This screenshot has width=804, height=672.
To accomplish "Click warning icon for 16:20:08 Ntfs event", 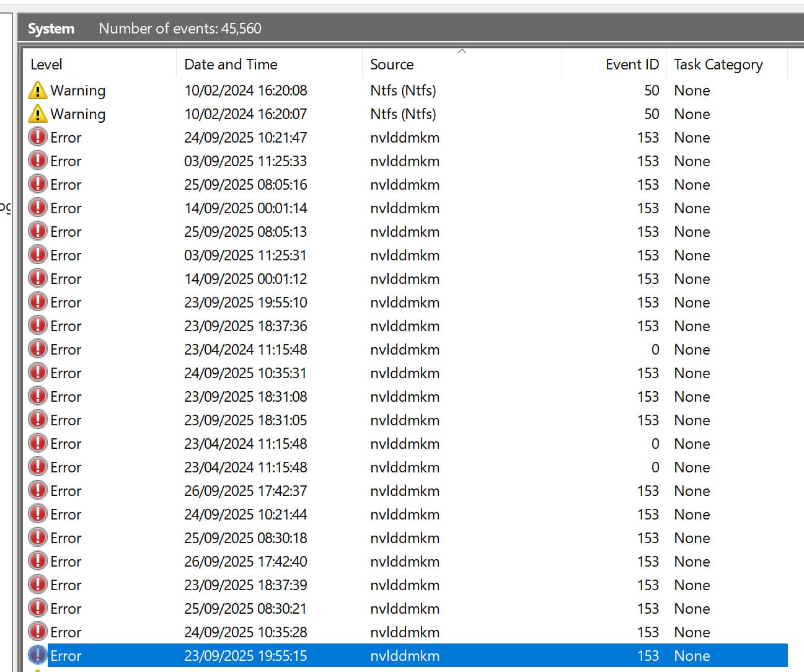I will point(38,91).
